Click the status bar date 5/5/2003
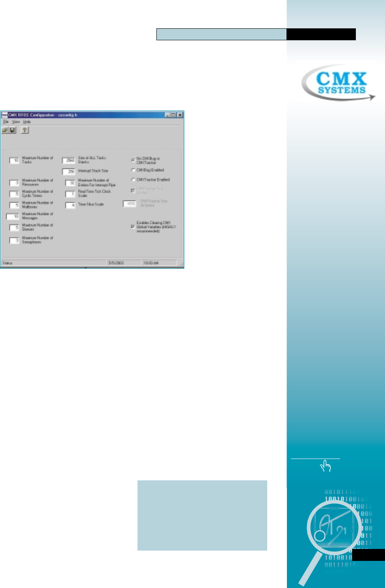 116,263
